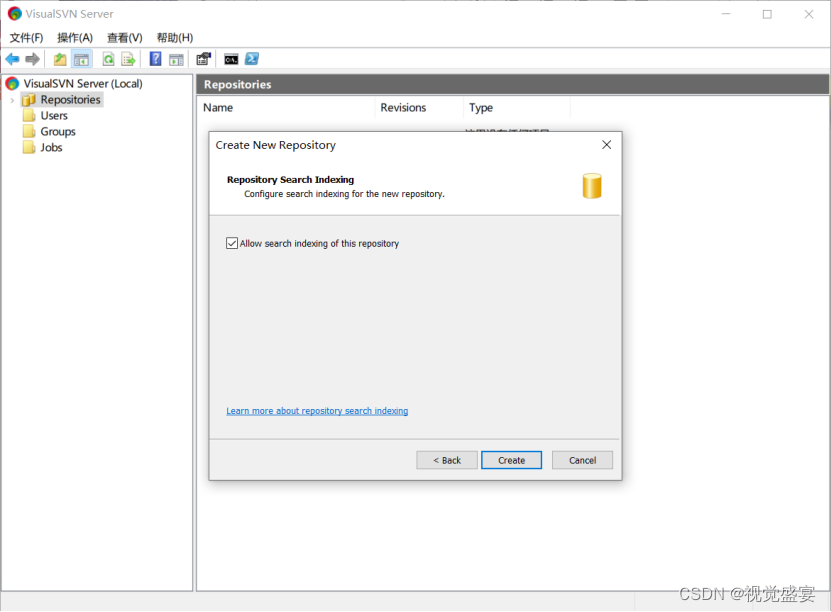Image resolution: width=831 pixels, height=612 pixels.
Task: Click the < Back button in dialog
Action: tap(447, 460)
